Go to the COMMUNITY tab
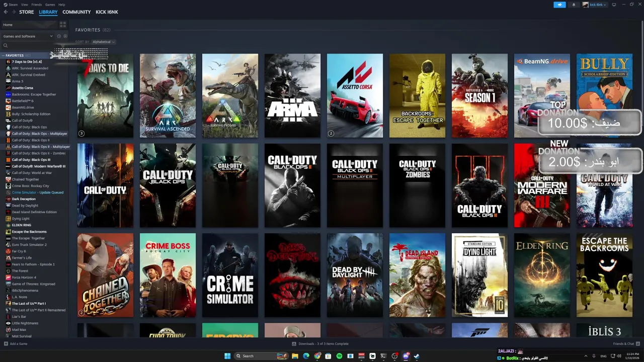The image size is (644, 362). pyautogui.click(x=76, y=12)
